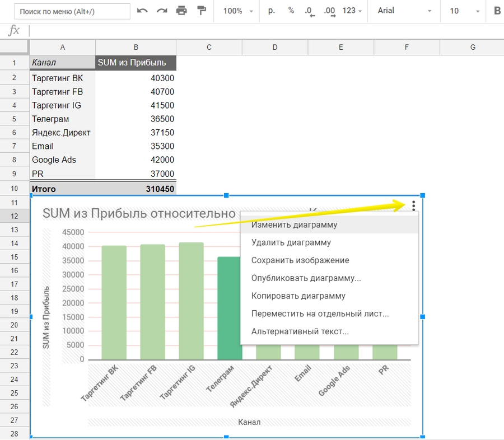Increase decimal places button
The height and width of the screenshot is (440, 504).
click(x=329, y=11)
